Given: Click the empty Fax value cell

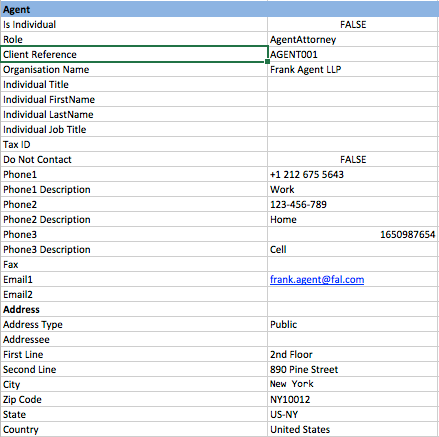Looking at the screenshot, I should 353,264.
